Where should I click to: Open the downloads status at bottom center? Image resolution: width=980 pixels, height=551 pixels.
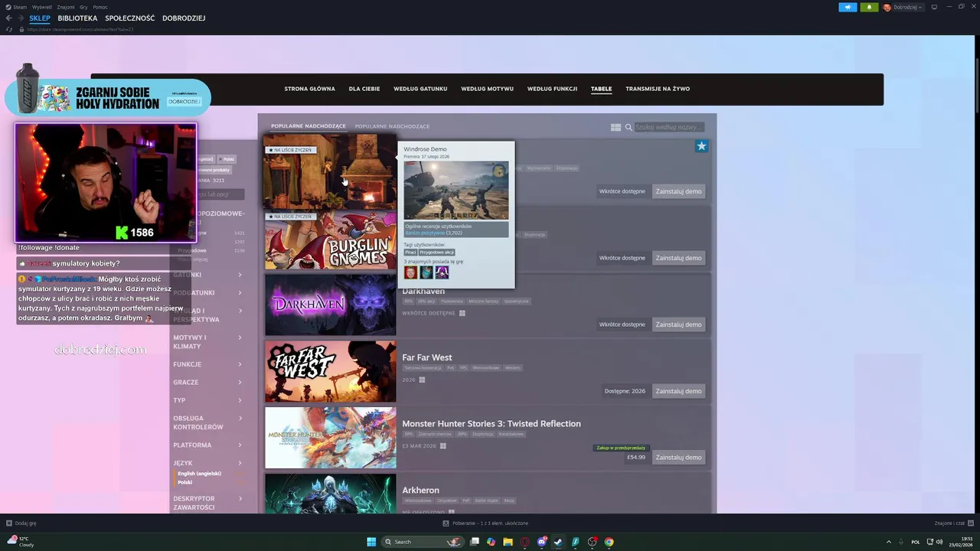point(485,523)
